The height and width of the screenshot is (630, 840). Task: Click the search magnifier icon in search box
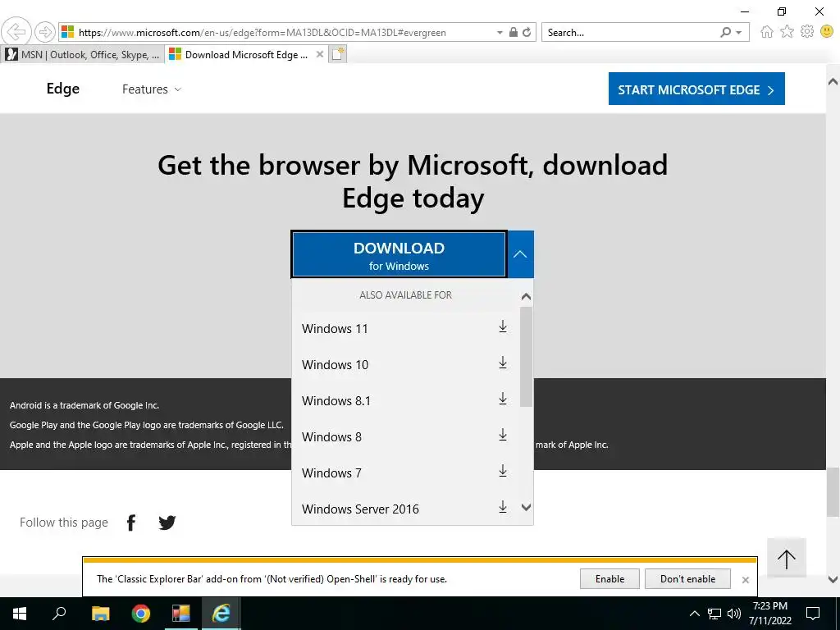[x=725, y=32]
